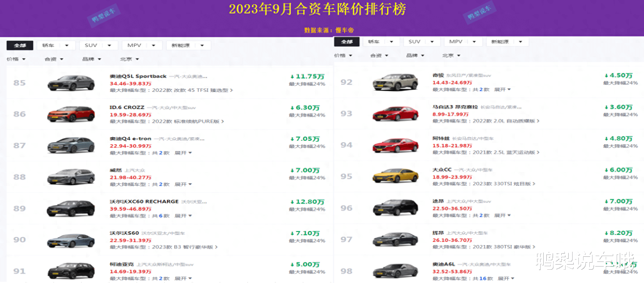Open 2023款 B3 智行豪华版 link
Viewport: 644px width, 283px height.
coord(185,247)
